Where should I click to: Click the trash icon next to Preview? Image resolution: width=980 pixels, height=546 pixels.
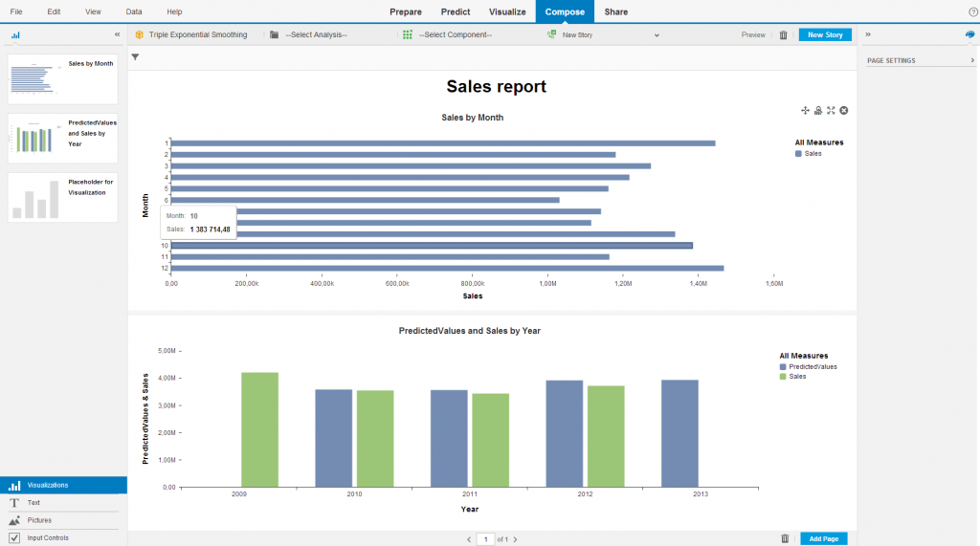783,34
